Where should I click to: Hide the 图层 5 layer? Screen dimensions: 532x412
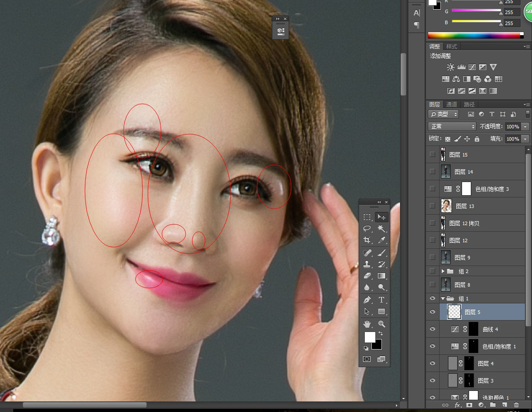pyautogui.click(x=433, y=312)
